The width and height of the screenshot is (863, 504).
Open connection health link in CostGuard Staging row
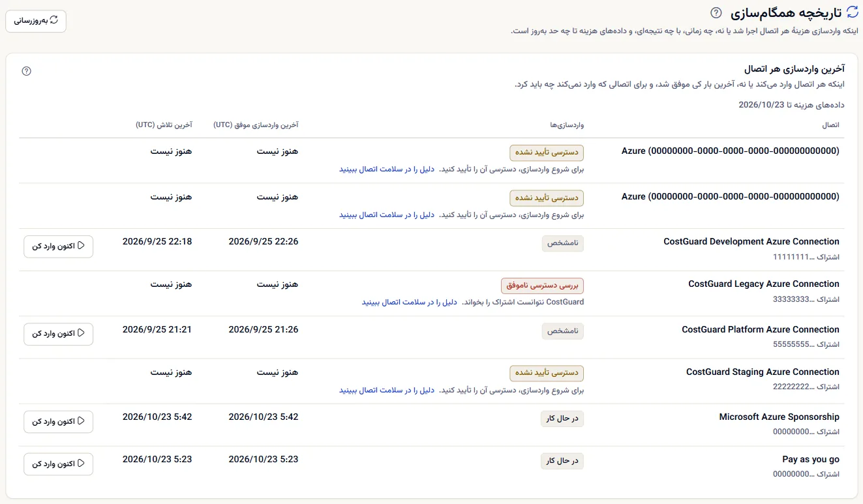387,391
